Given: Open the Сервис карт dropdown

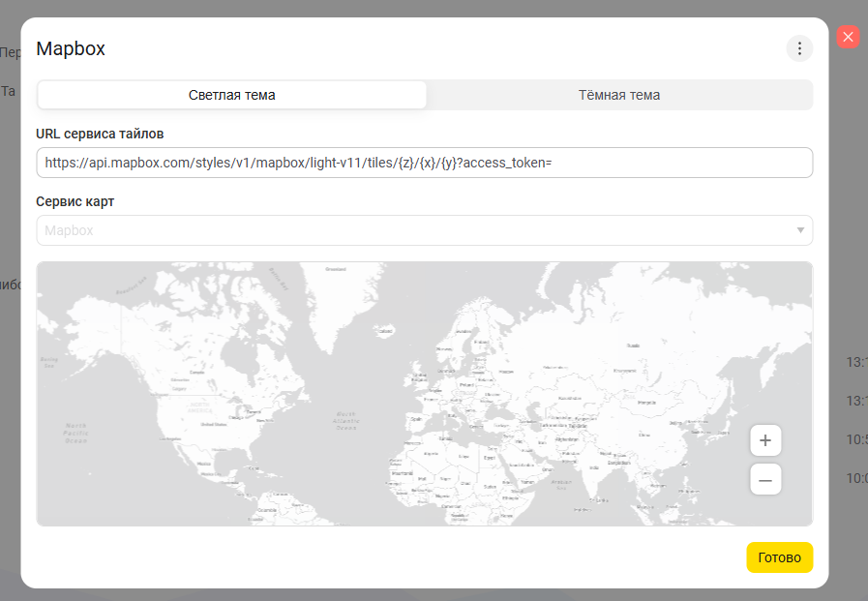Looking at the screenshot, I should [425, 230].
